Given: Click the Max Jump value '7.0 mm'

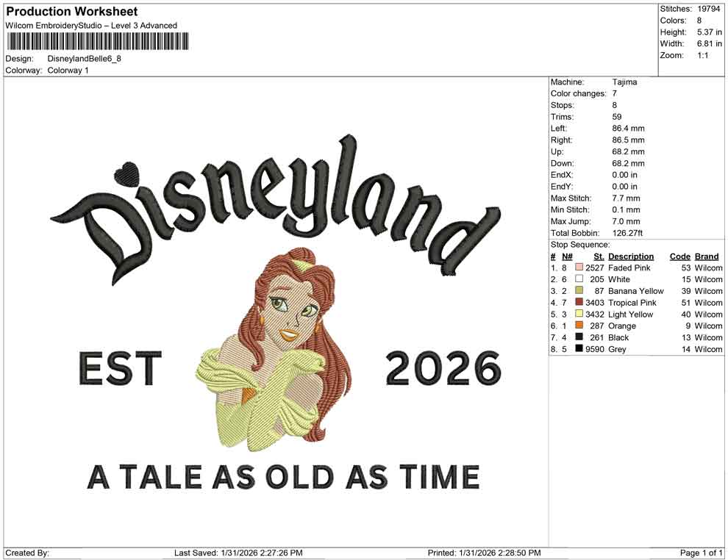Looking at the screenshot, I should click(626, 221).
